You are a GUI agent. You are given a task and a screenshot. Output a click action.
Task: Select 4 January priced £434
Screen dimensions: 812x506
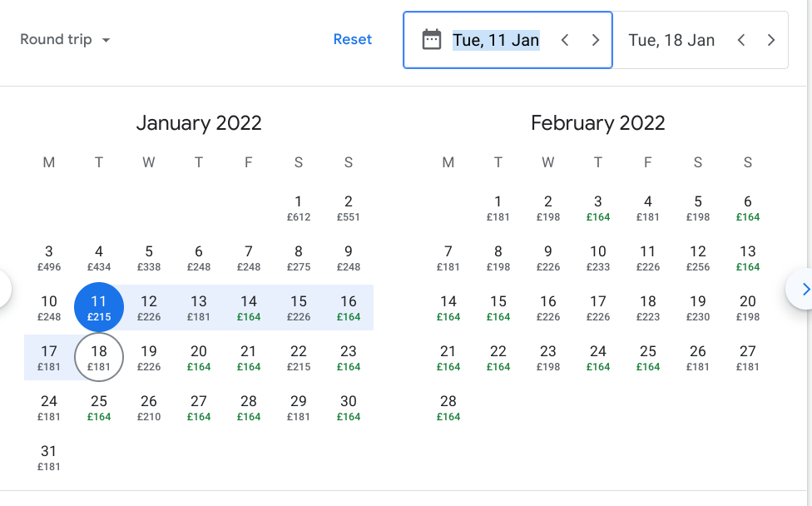pyautogui.click(x=99, y=257)
